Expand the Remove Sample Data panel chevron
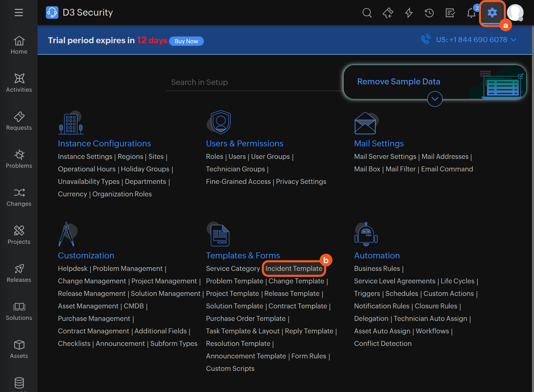The width and height of the screenshot is (534, 392). tap(435, 99)
